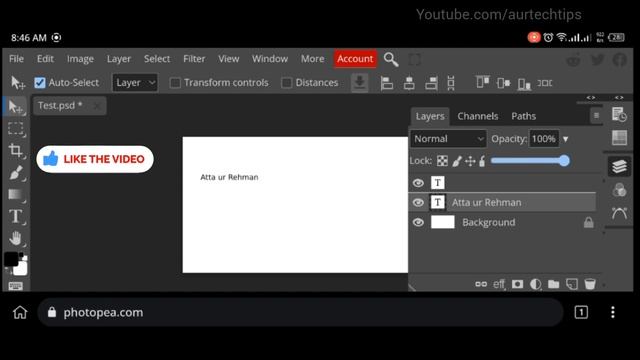Click the foreground black color swatch
640x360 pixels.
tap(11, 258)
